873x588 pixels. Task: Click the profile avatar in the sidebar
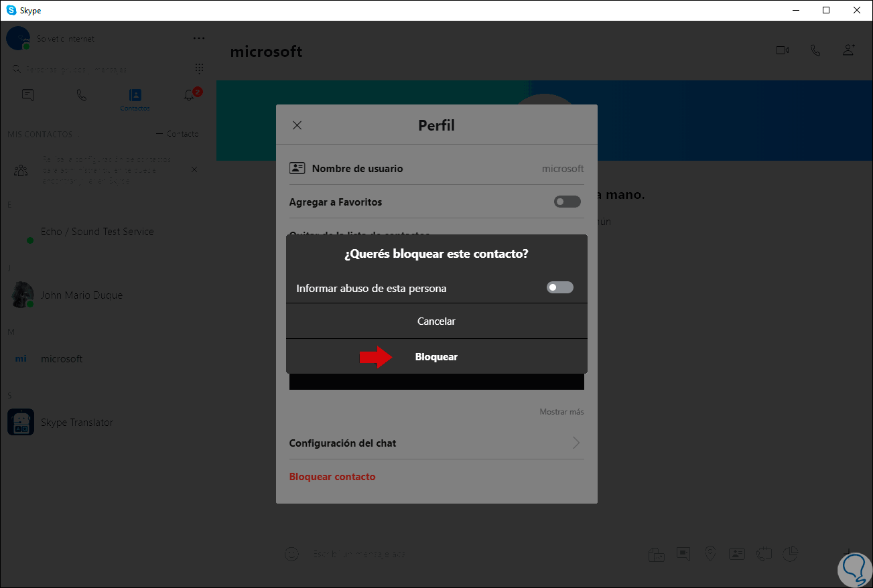point(17,38)
